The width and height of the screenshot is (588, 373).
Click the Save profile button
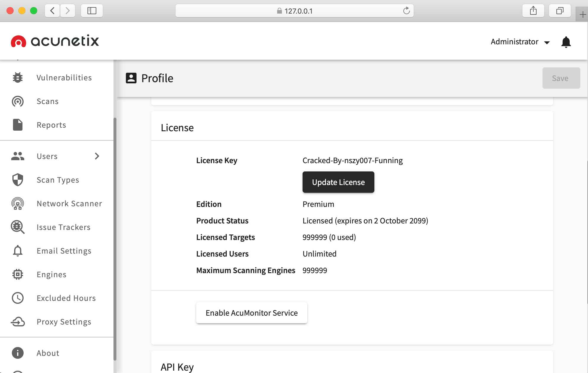click(x=561, y=78)
